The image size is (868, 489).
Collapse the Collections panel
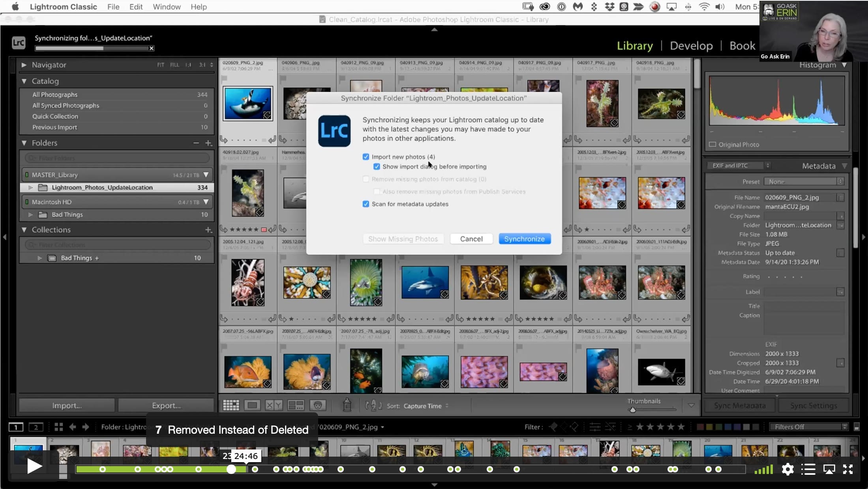pos(24,230)
